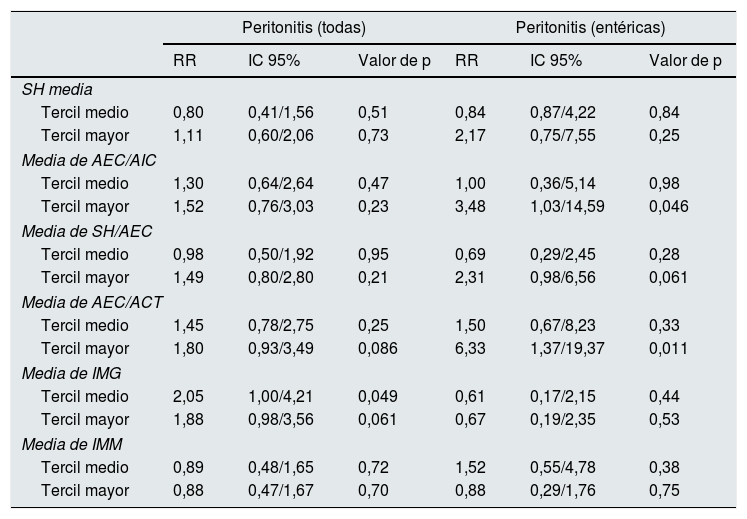Click the p value 0,011 cell
This screenshot has height=519, width=747.
[x=669, y=349]
